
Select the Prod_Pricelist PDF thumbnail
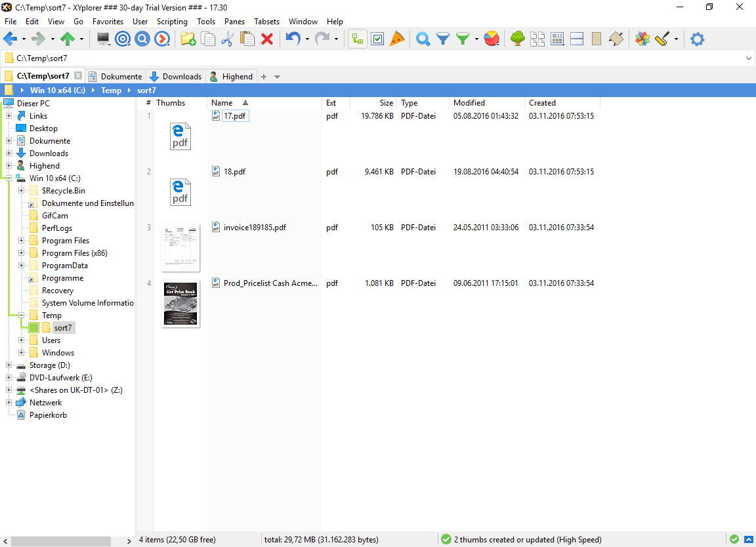click(180, 304)
